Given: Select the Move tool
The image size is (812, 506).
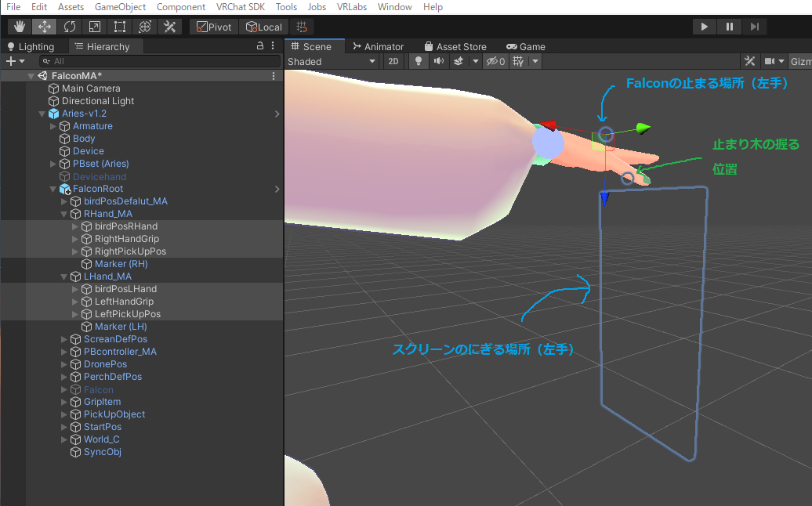Looking at the screenshot, I should 45,27.
